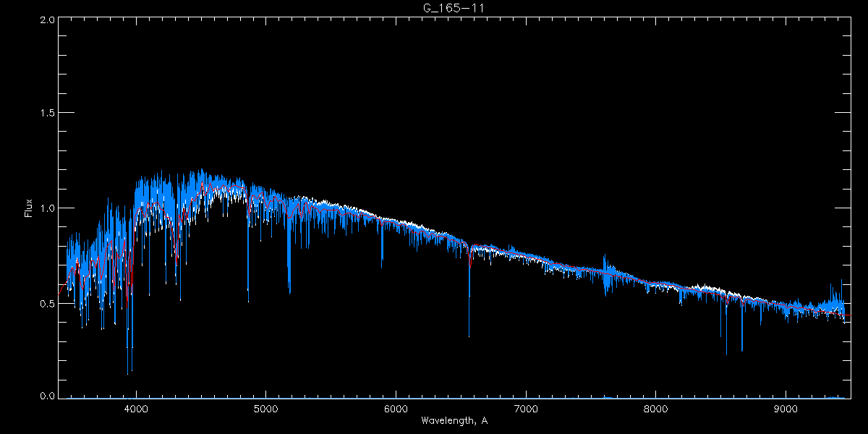868x434 pixels.
Task: Select the 4000 x-axis tick label
Action: [x=136, y=408]
